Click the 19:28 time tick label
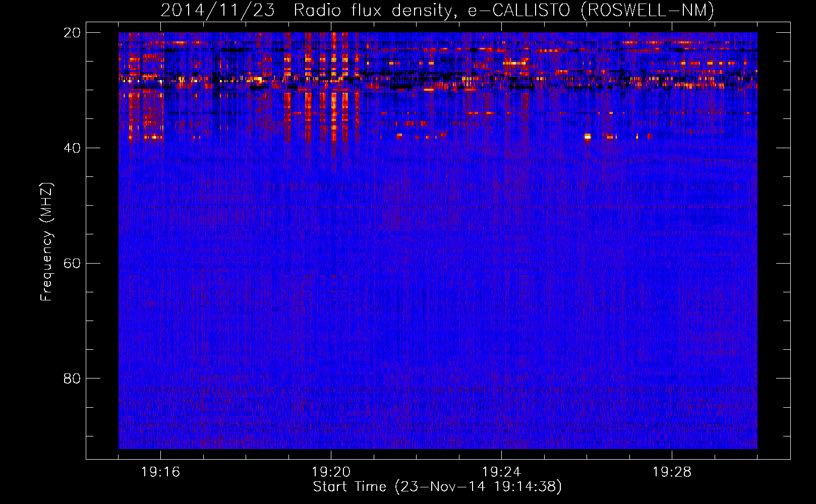The width and height of the screenshot is (816, 504). [672, 472]
